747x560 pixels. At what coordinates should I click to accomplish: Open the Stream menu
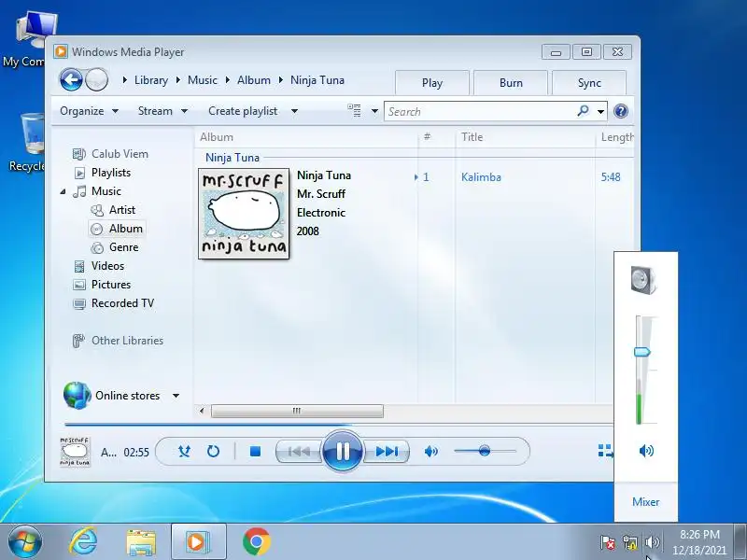tap(162, 111)
